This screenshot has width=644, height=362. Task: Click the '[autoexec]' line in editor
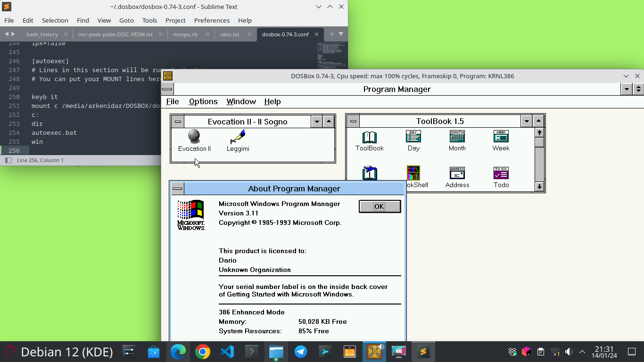(50, 61)
